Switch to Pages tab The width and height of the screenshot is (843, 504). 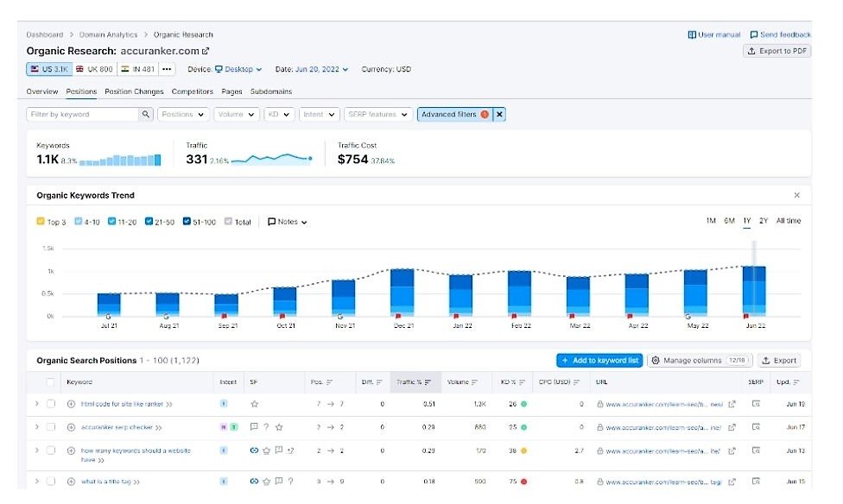pyautogui.click(x=231, y=91)
